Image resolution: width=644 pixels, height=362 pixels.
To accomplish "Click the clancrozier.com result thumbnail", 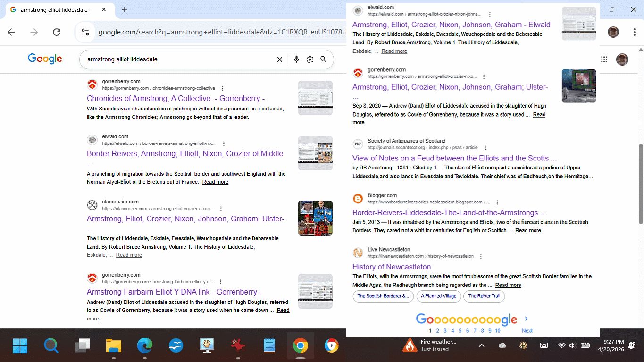I will pos(315,218).
